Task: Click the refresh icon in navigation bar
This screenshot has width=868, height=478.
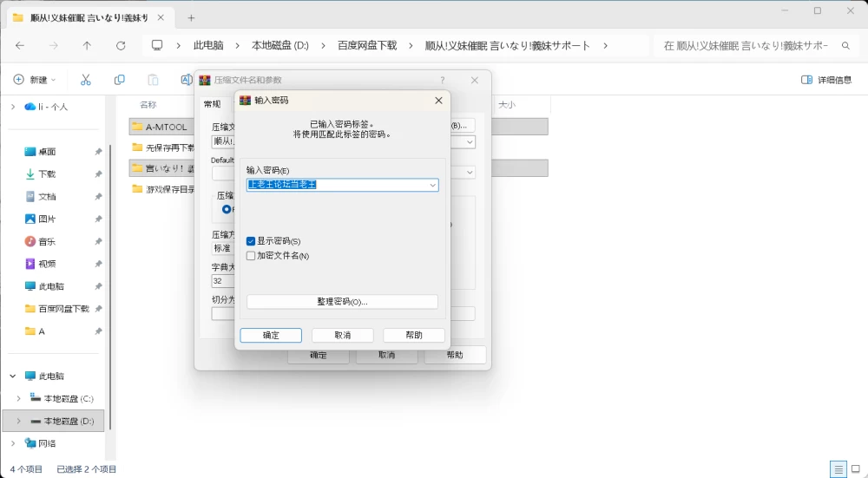Action: click(121, 46)
